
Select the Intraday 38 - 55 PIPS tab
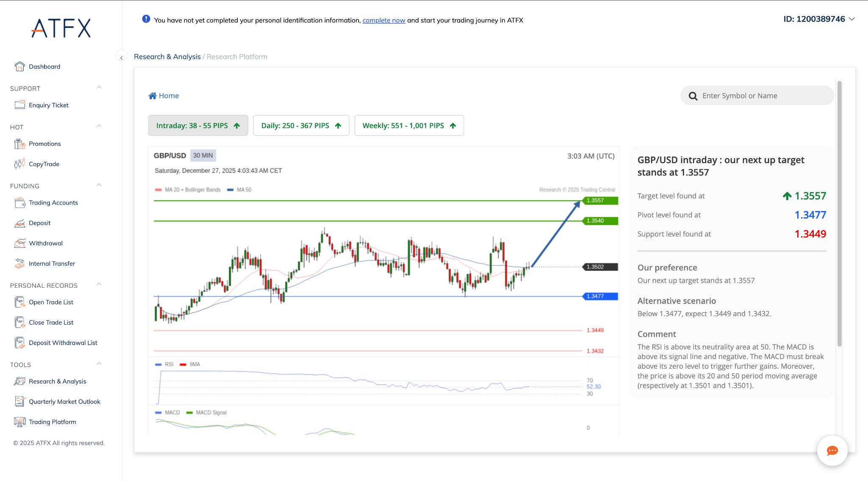tap(198, 125)
